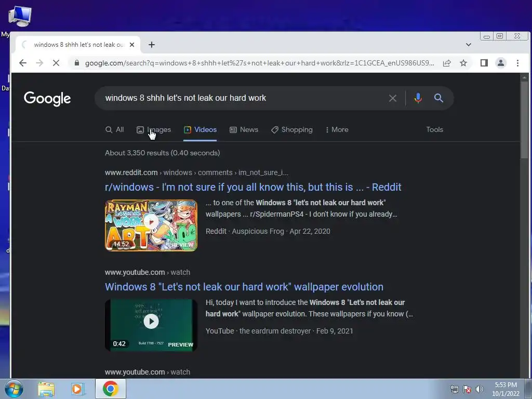Open a new browser tab
The height and width of the screenshot is (399, 532).
click(152, 45)
